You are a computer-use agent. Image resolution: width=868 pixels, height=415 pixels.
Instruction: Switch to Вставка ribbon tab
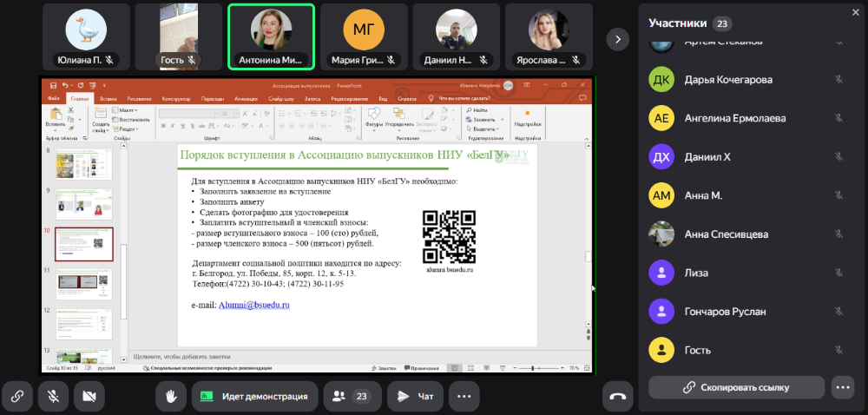pos(108,99)
